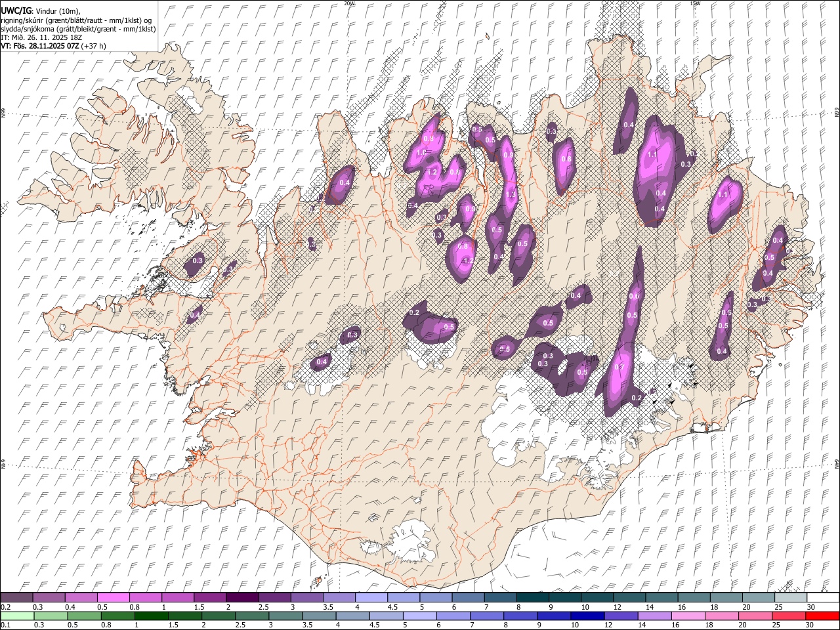Click the 66N latitude label on the right edge

point(837,113)
